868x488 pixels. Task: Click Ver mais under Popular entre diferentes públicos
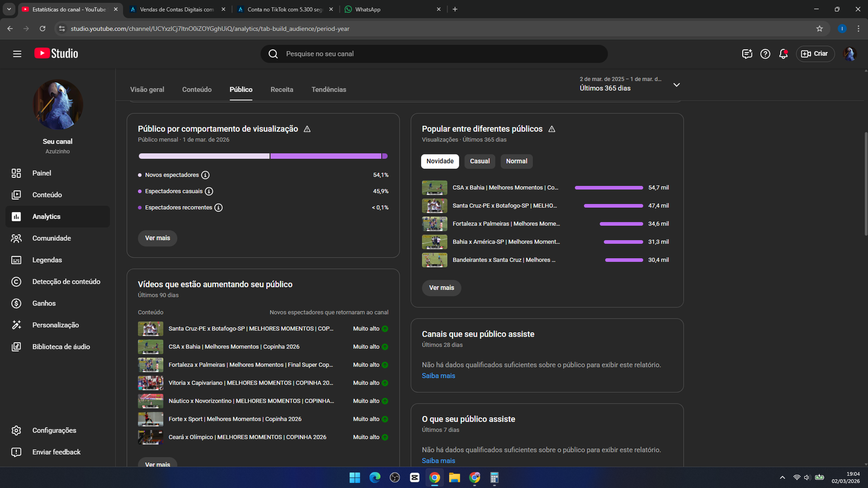point(442,288)
